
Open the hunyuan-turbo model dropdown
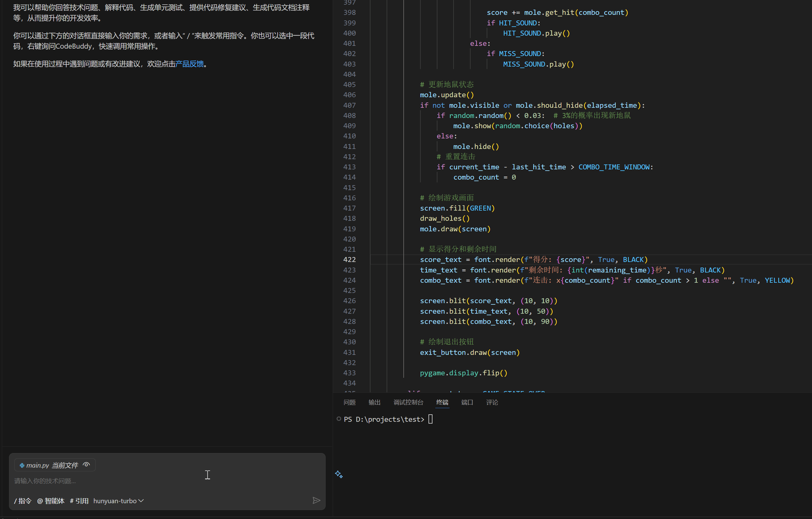(118, 501)
